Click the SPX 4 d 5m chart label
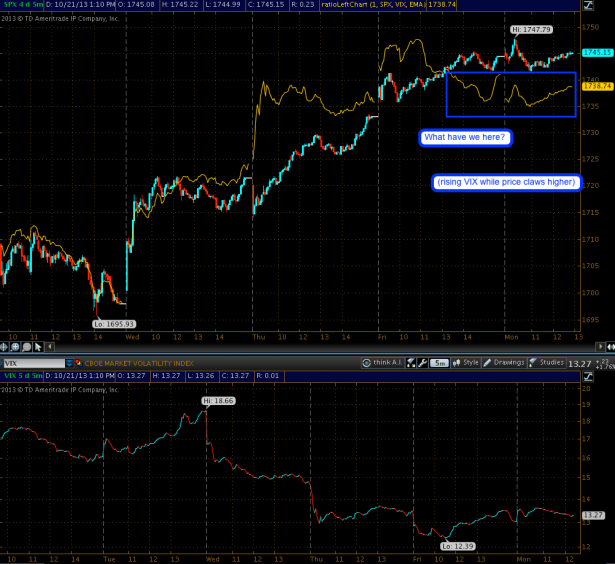Viewport: 615px width, 564px height. [22, 5]
